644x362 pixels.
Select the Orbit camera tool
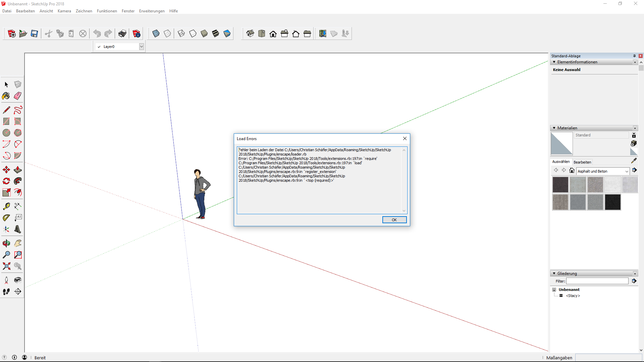point(6,243)
